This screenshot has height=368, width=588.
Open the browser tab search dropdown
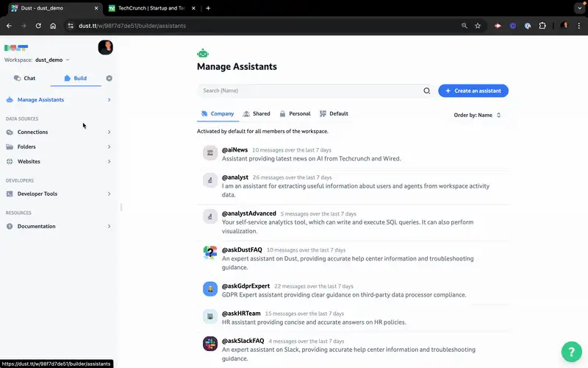pyautogui.click(x=580, y=8)
